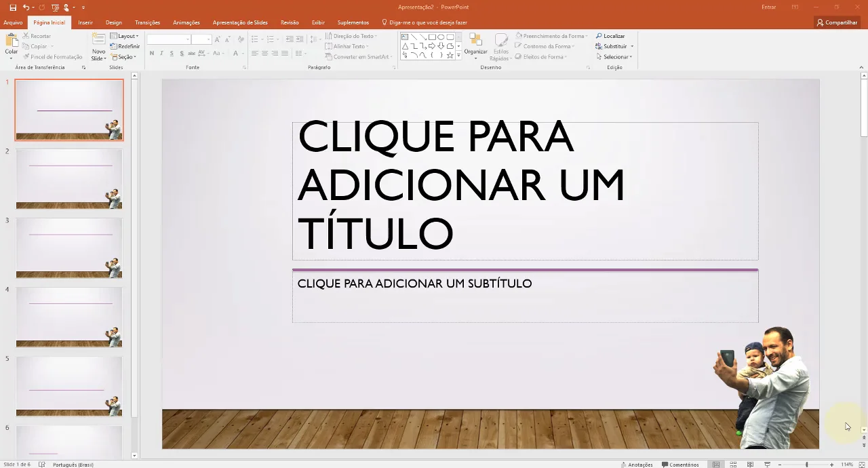Open the Inserir tab
Image resolution: width=868 pixels, height=468 pixels.
(85, 22)
